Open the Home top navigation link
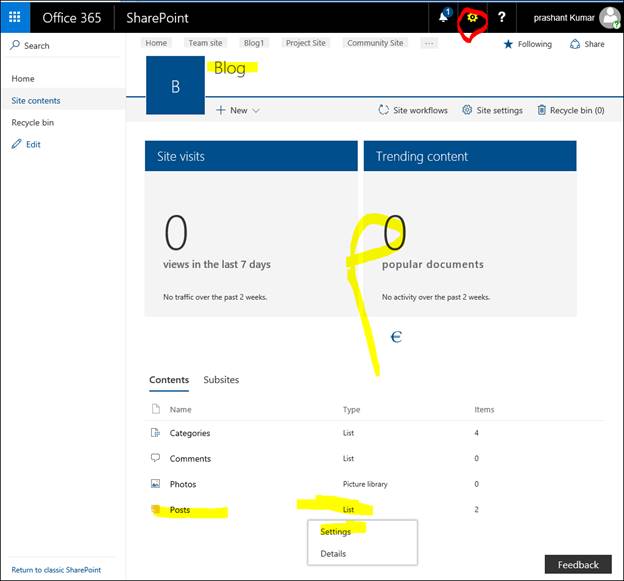The height and width of the screenshot is (581, 624). click(x=156, y=43)
